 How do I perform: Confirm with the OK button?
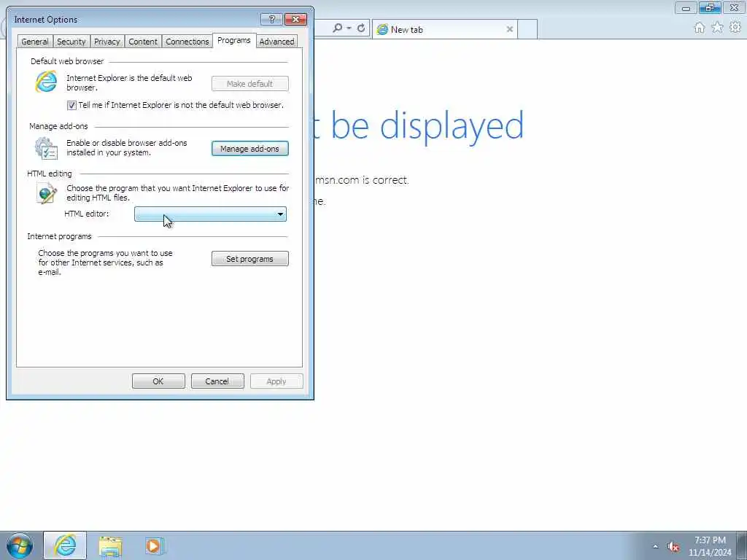pos(158,381)
